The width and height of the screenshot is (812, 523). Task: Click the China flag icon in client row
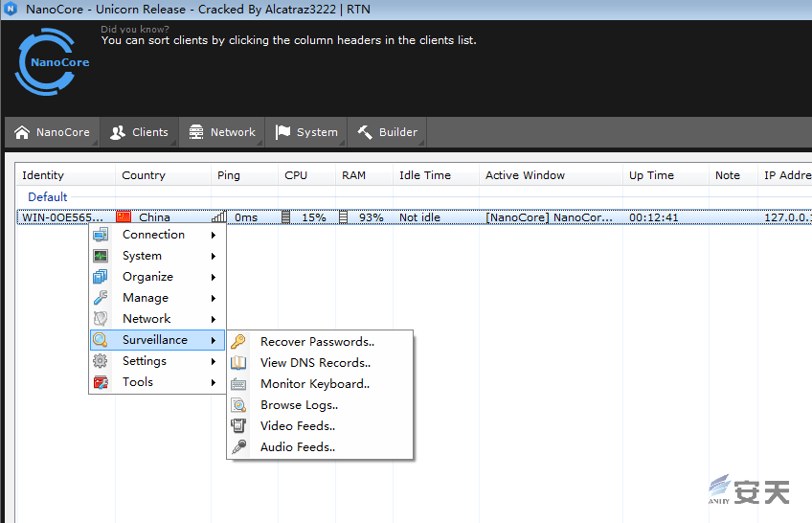124,217
